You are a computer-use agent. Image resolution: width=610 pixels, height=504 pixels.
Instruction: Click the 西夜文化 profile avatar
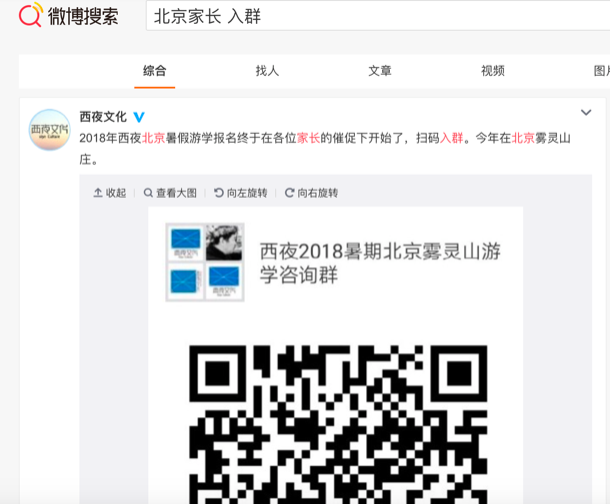pos(49,130)
